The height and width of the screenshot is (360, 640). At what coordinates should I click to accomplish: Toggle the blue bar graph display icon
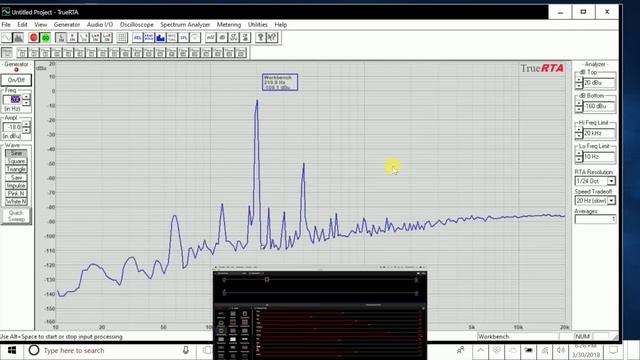point(160,38)
